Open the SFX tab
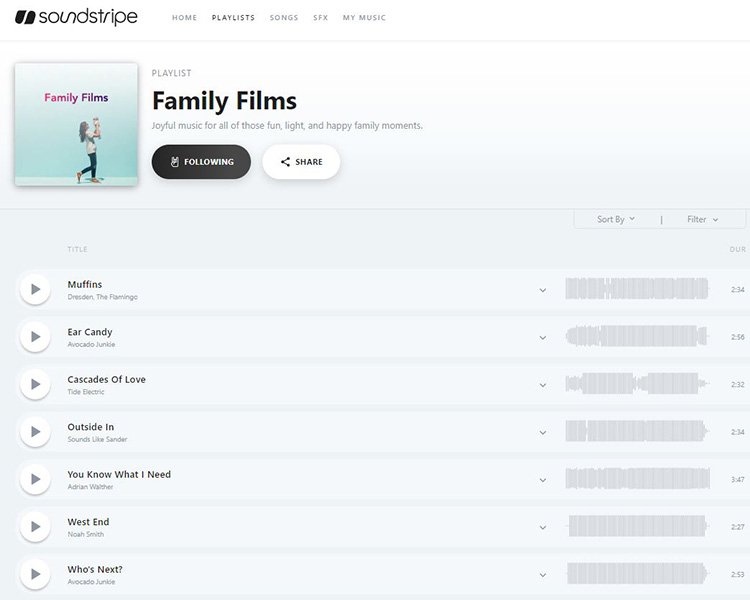The width and height of the screenshot is (750, 600). pos(320,18)
